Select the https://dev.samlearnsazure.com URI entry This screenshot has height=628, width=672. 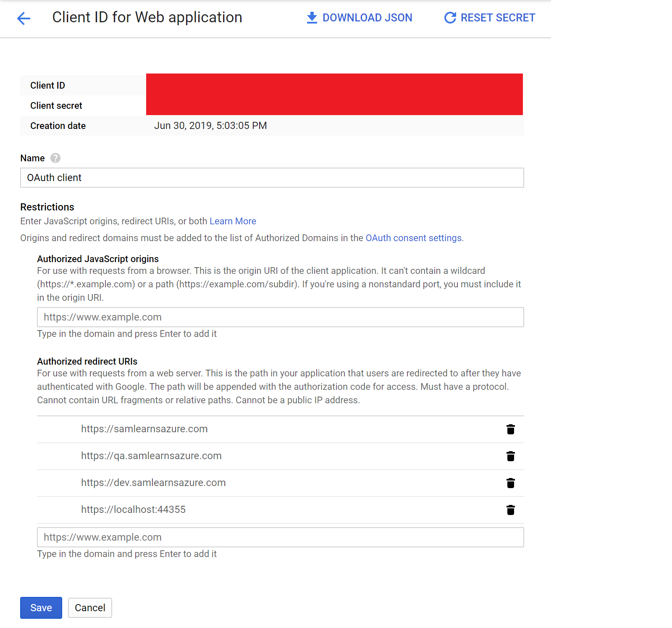click(153, 483)
